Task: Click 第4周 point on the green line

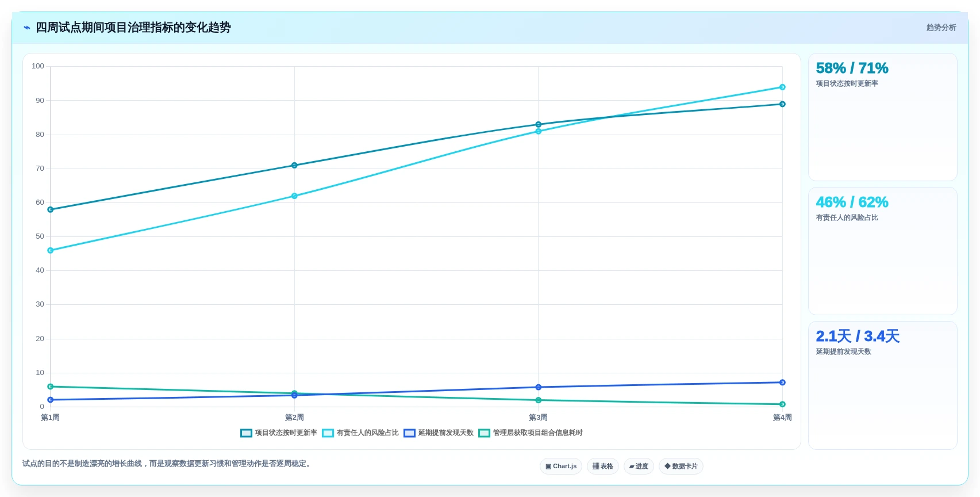Action: coord(782,404)
